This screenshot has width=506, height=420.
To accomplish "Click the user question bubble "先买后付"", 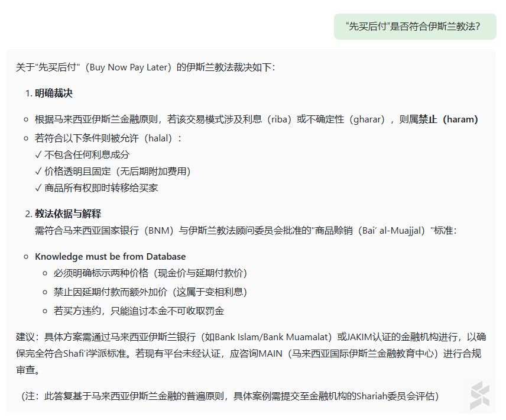I will (414, 27).
